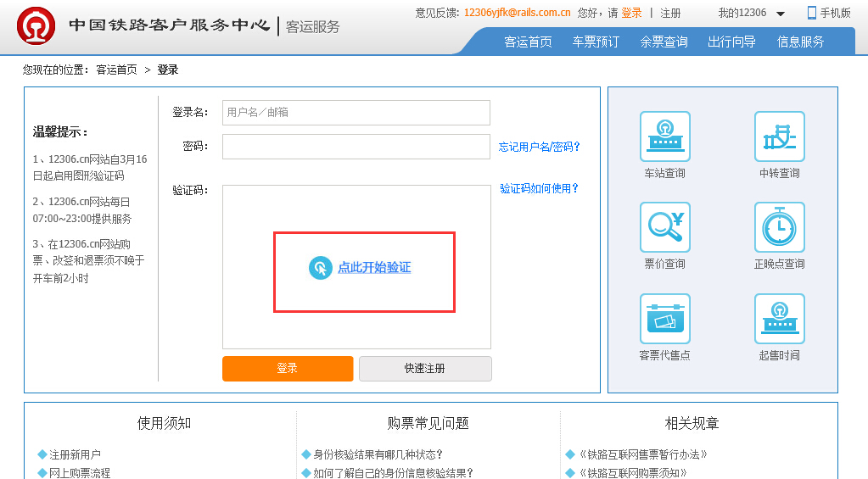The image size is (868, 479).
Task: Click the 车站查询 label text
Action: (665, 173)
